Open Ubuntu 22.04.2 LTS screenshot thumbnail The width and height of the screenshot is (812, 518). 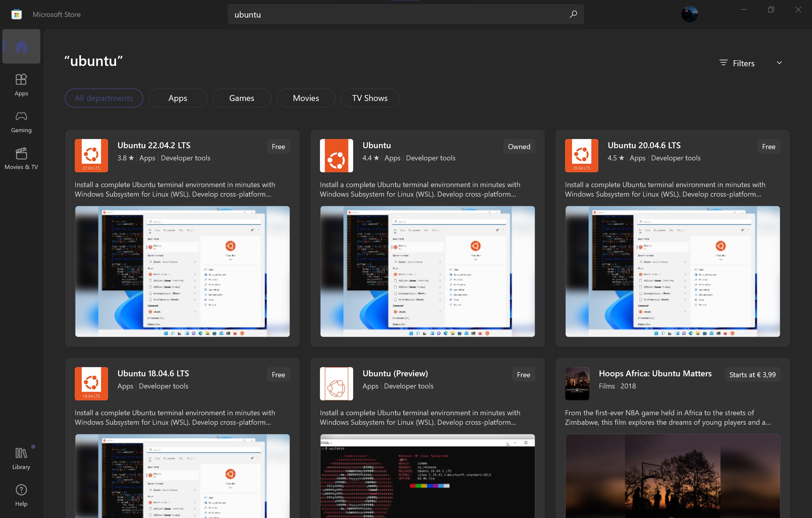[x=183, y=272]
